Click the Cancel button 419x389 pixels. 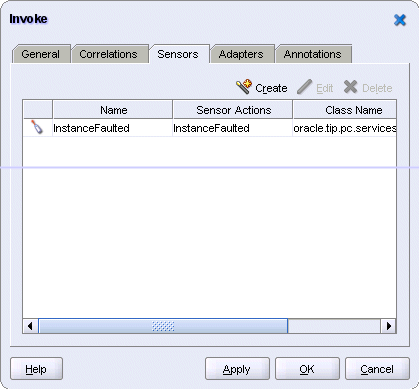point(377,369)
